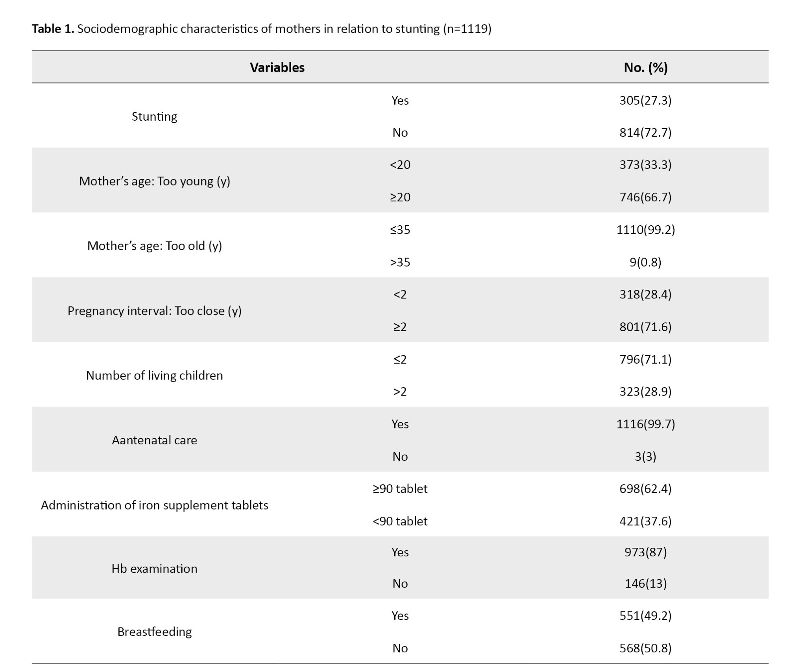Click the Variables column header

(277, 68)
